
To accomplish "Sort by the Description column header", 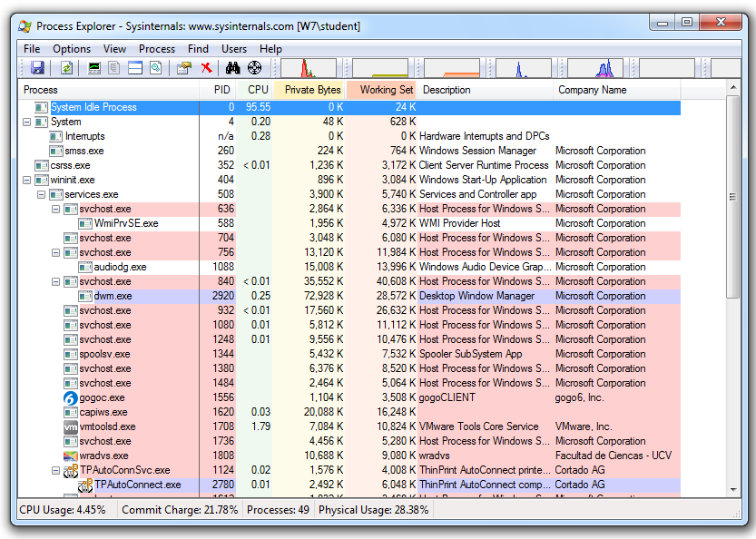I will pyautogui.click(x=486, y=90).
